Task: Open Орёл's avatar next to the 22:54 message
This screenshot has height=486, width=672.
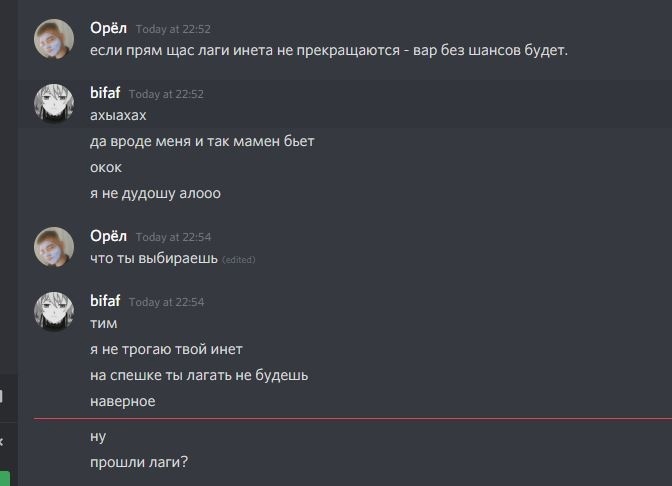Action: (x=54, y=247)
